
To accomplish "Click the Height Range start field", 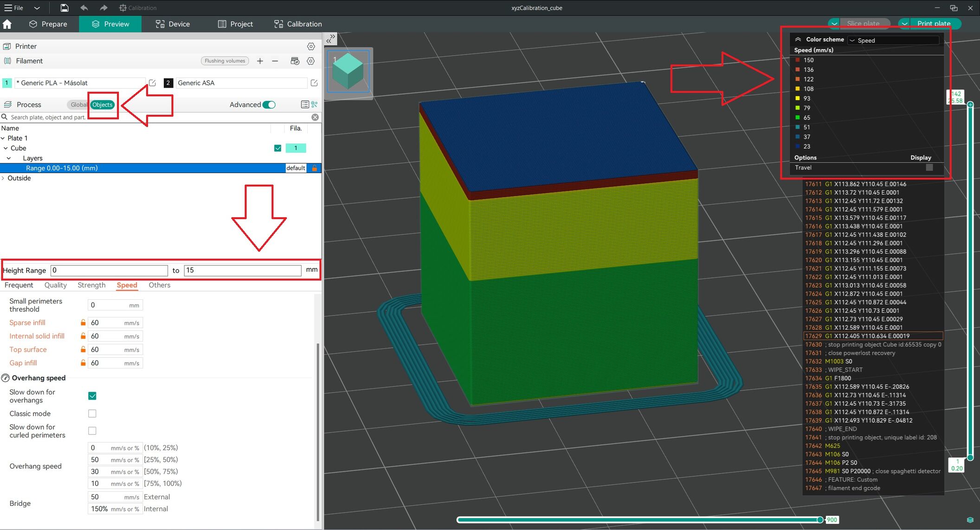I will tap(109, 270).
